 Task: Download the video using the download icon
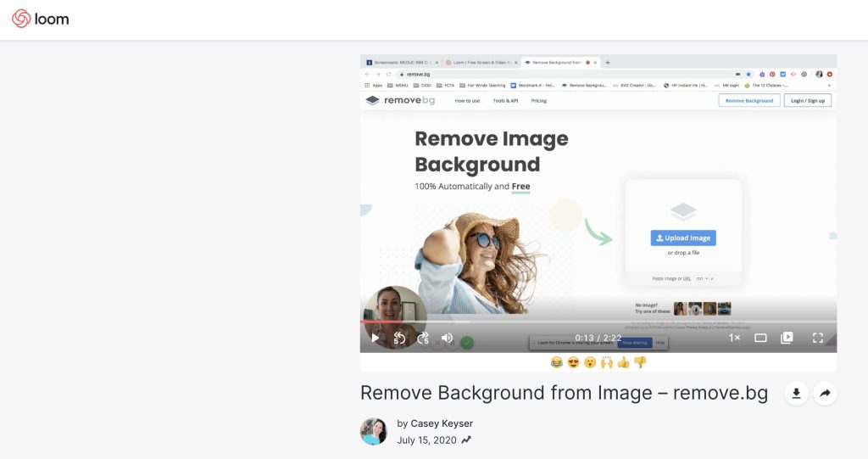pyautogui.click(x=796, y=394)
